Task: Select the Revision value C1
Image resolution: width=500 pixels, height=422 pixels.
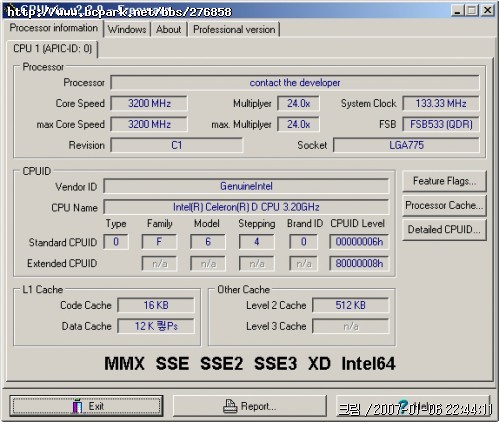Action: pos(177,145)
